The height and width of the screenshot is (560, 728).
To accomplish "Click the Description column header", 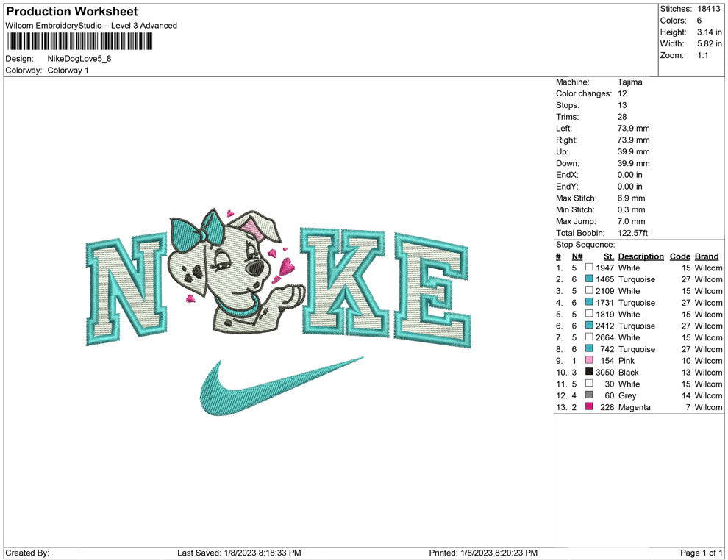I will (640, 256).
